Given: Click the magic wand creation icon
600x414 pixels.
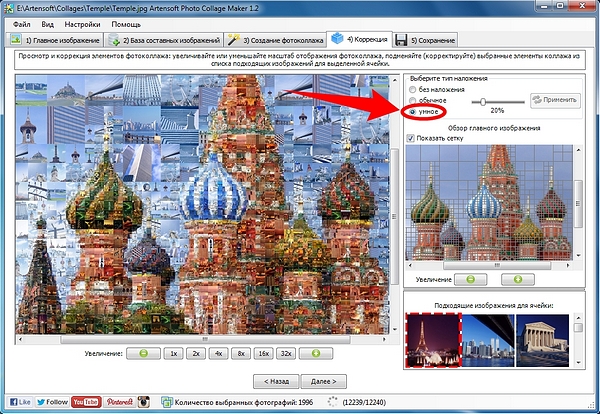Looking at the screenshot, I should 233,39.
